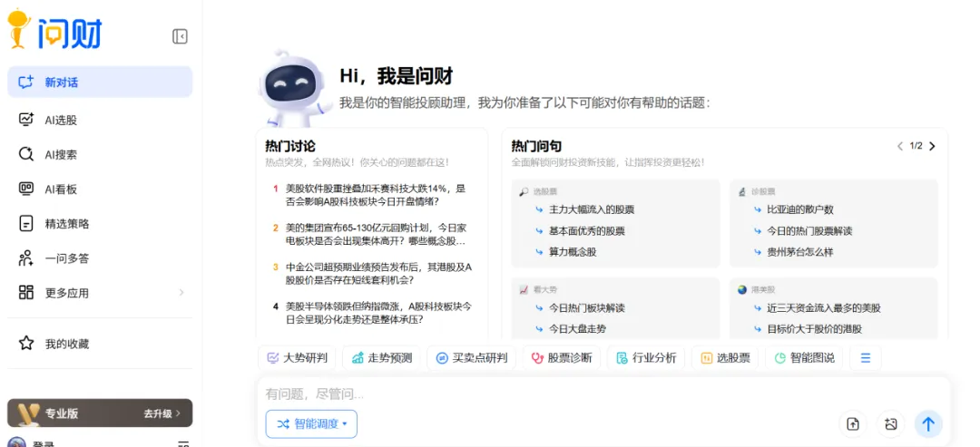Click the 诊股票 category header in 热门问句
This screenshot has width=980, height=447.
(757, 191)
